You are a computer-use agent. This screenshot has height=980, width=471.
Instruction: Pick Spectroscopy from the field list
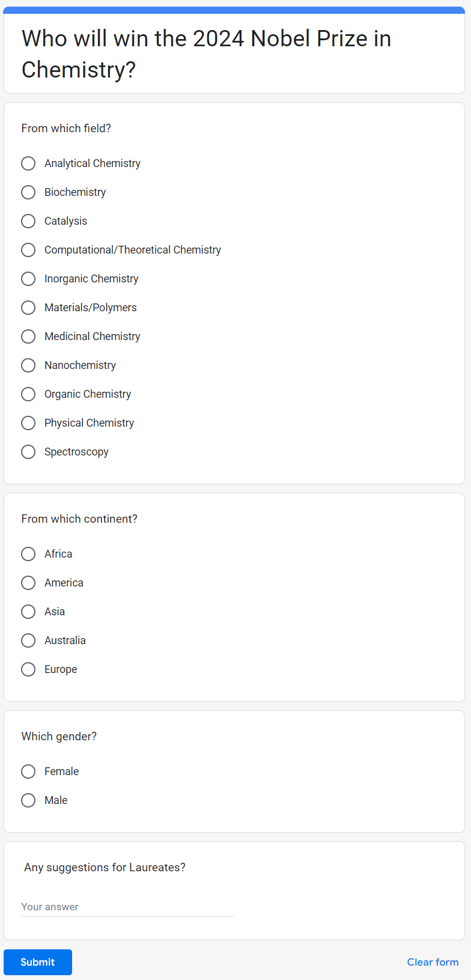pyautogui.click(x=28, y=452)
